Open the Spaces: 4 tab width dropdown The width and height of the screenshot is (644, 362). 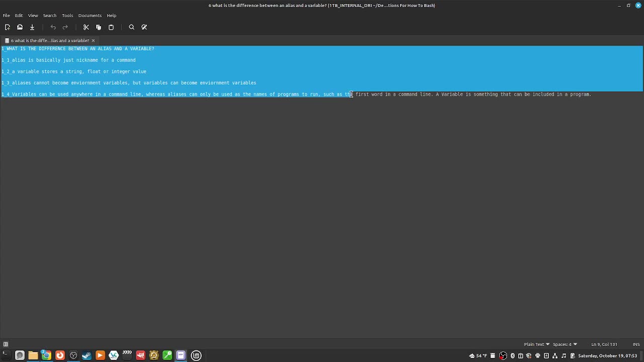565,344
